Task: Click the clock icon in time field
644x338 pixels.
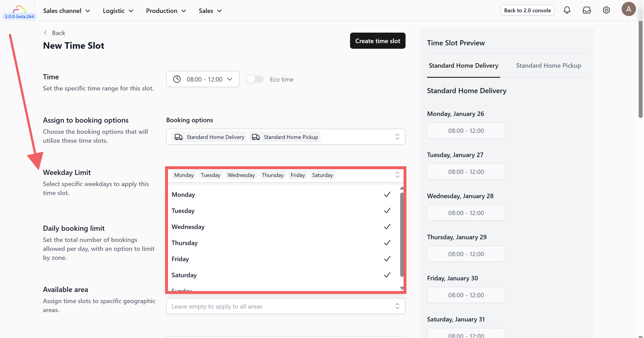Action: [177, 79]
